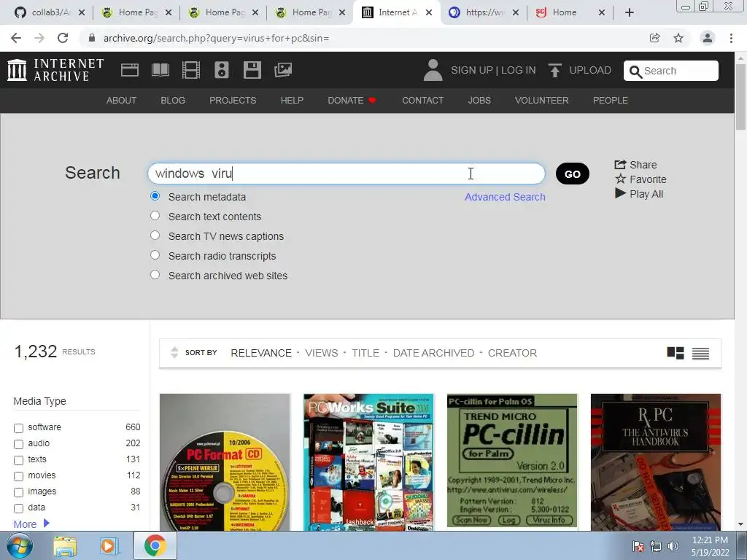Open the Audio speaker icon

point(222,70)
